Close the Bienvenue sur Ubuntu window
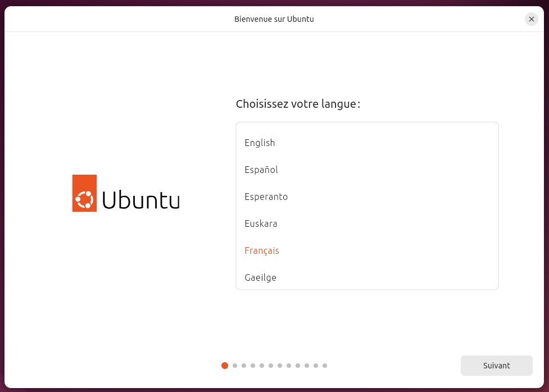The width and height of the screenshot is (549, 392). pos(531,19)
